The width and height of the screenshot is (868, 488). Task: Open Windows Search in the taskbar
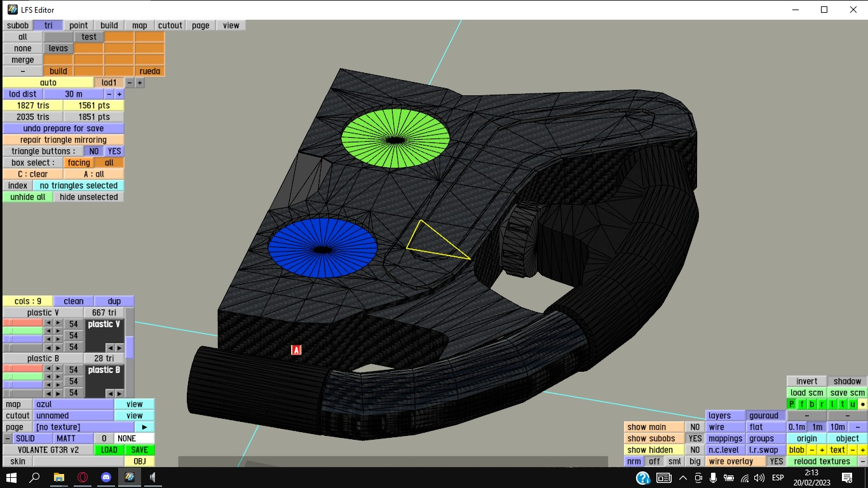pos(35,477)
